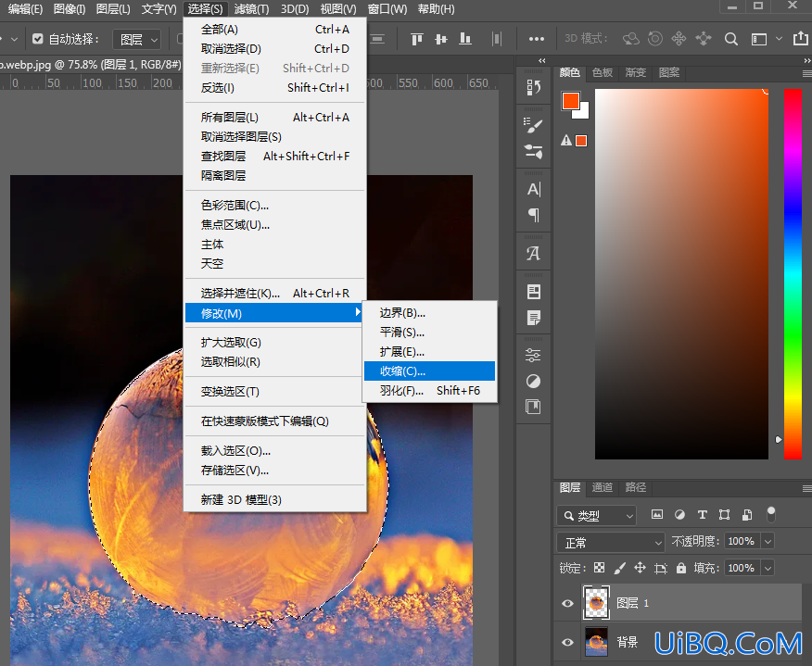Click lock image pixels brush icon
The height and width of the screenshot is (666, 812).
[x=619, y=568]
